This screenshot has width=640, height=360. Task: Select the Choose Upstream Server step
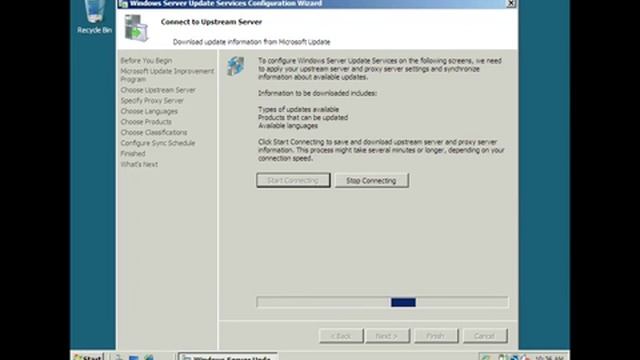(158, 90)
